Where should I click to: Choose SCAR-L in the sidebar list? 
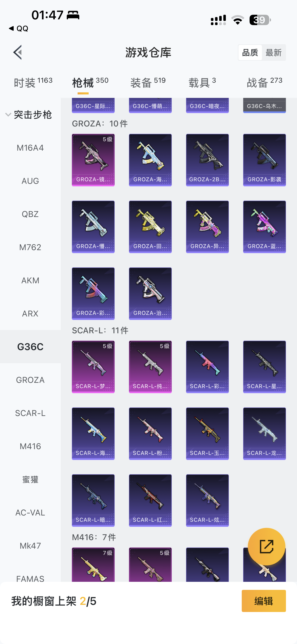30,413
